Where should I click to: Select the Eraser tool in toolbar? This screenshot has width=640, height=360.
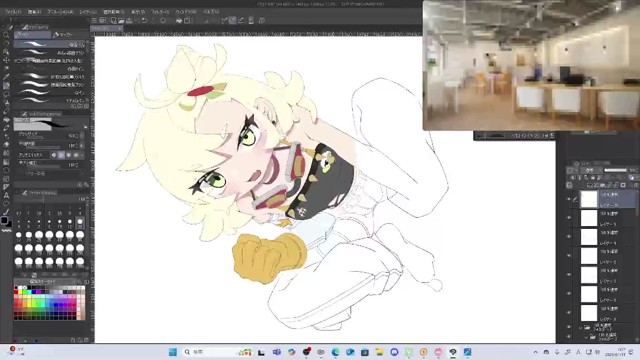[x=6, y=111]
